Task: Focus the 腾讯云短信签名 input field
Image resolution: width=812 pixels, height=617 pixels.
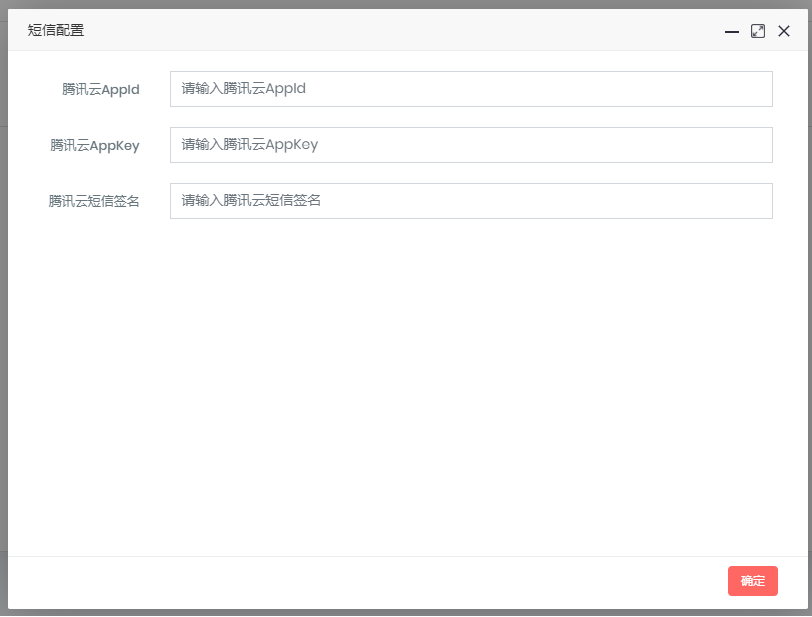Action: [x=471, y=201]
